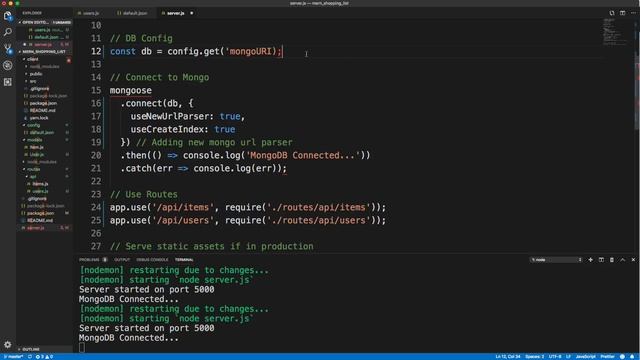This screenshot has width=640, height=360.
Task: Click the feedback smiley in status bar
Action: coord(622,357)
